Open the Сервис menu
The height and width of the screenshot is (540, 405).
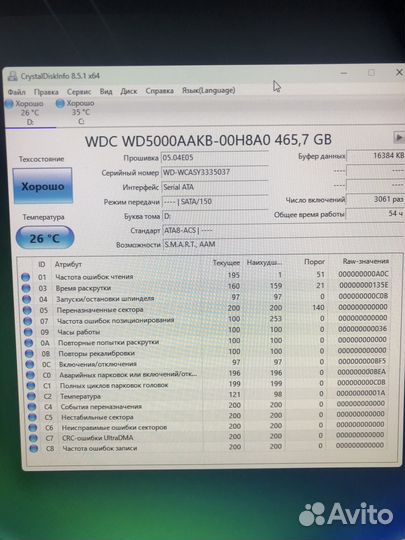click(79, 92)
